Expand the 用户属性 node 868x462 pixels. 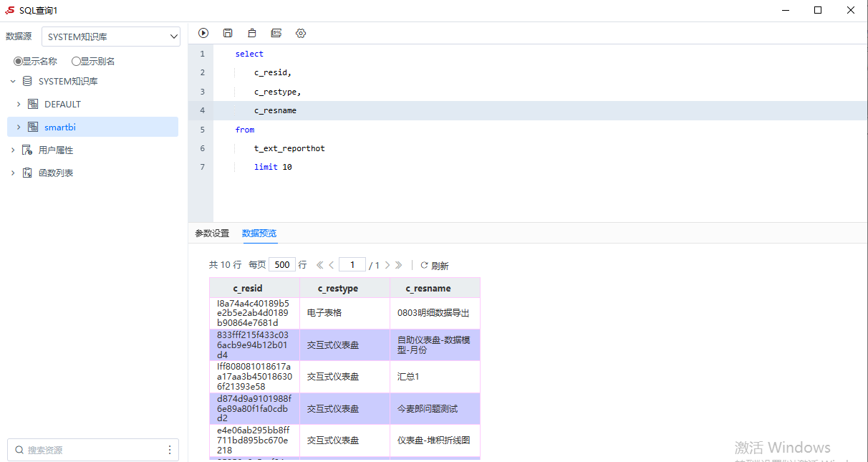coord(13,150)
